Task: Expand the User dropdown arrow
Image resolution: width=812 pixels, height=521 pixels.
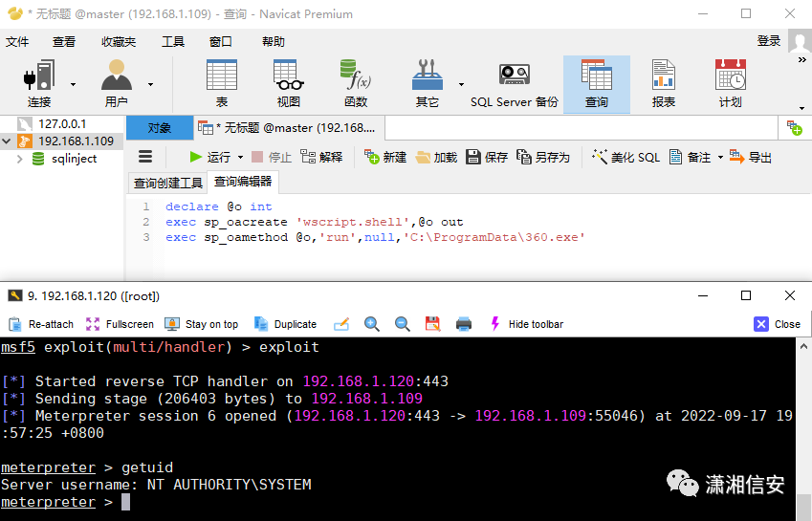Action: [151, 84]
